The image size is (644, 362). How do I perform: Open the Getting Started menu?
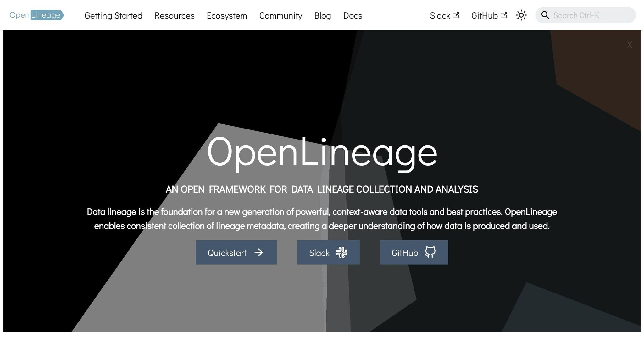[x=113, y=15]
